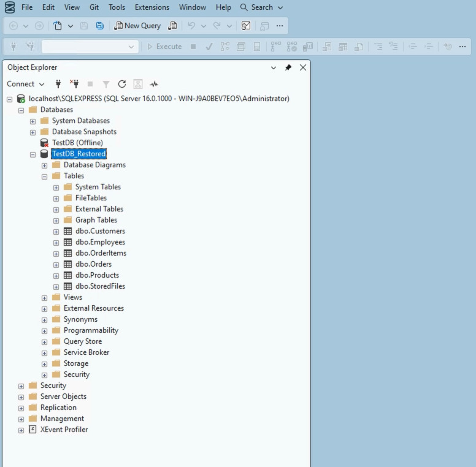Click the Include Live Query Statistics icon
The width and height of the screenshot is (476, 467).
click(x=292, y=47)
